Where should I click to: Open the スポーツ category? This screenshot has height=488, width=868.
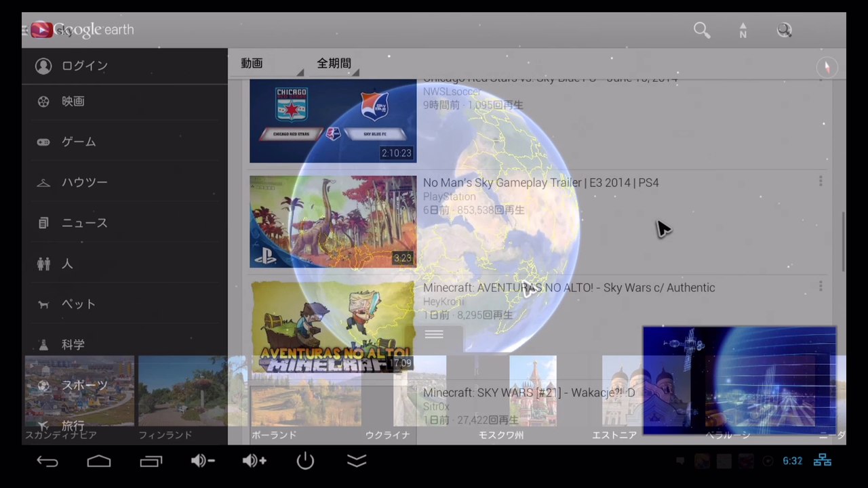(125, 385)
